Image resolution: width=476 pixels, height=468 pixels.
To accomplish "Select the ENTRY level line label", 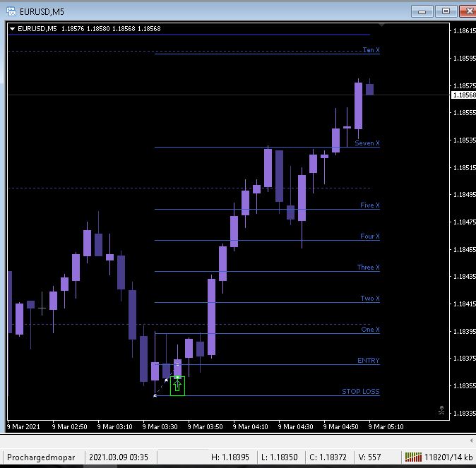I will coord(369,360).
